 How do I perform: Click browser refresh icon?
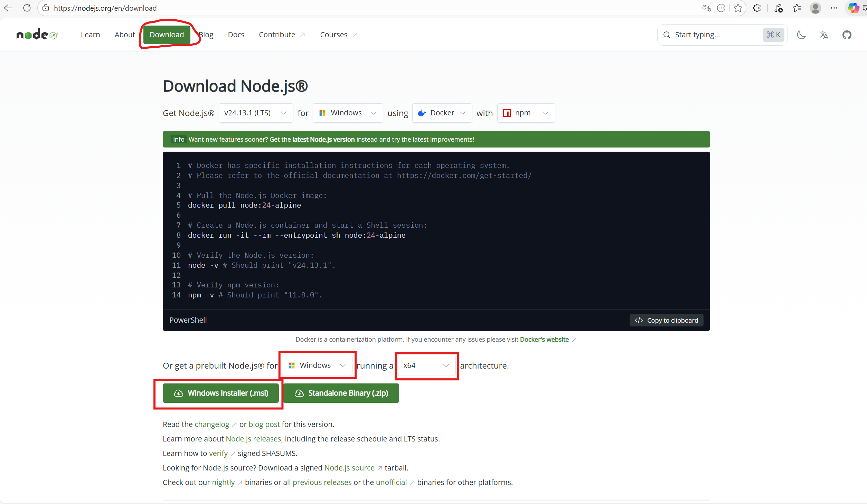(27, 8)
